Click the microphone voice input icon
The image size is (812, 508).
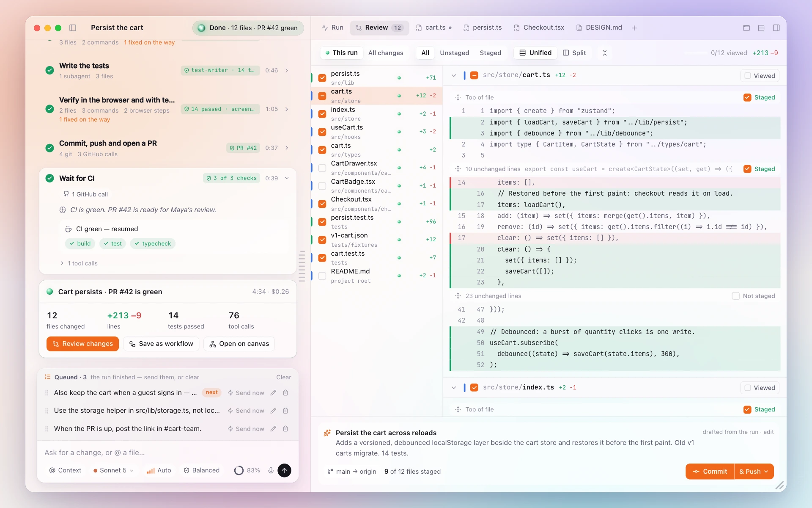[271, 470]
